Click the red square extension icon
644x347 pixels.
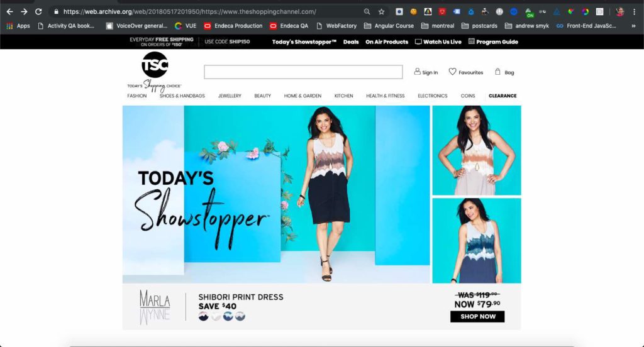click(x=442, y=12)
